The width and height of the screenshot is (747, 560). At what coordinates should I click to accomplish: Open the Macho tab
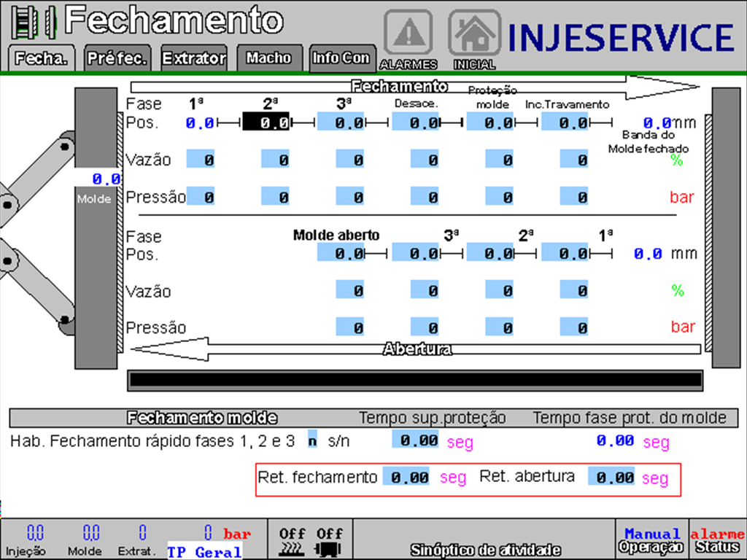(268, 57)
